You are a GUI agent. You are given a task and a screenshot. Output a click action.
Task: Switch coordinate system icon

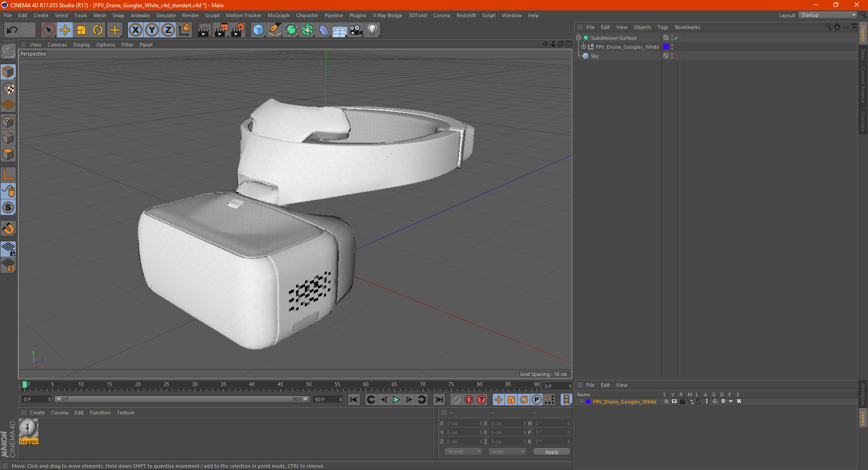(185, 30)
